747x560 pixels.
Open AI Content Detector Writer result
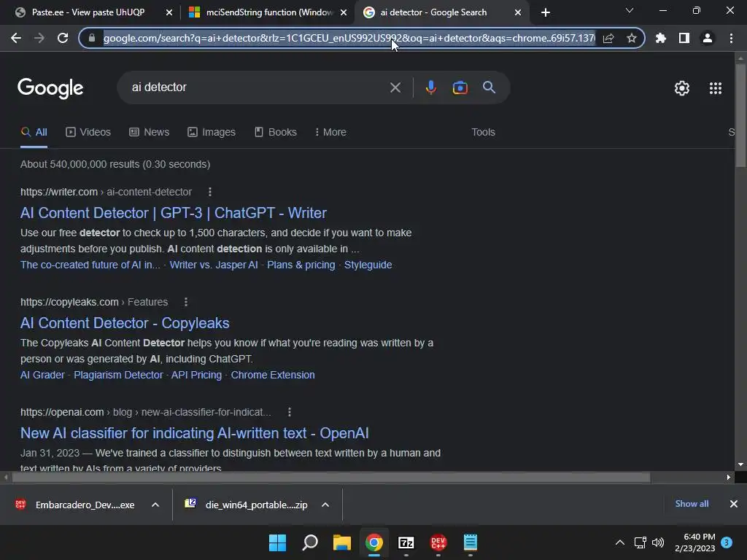(174, 213)
